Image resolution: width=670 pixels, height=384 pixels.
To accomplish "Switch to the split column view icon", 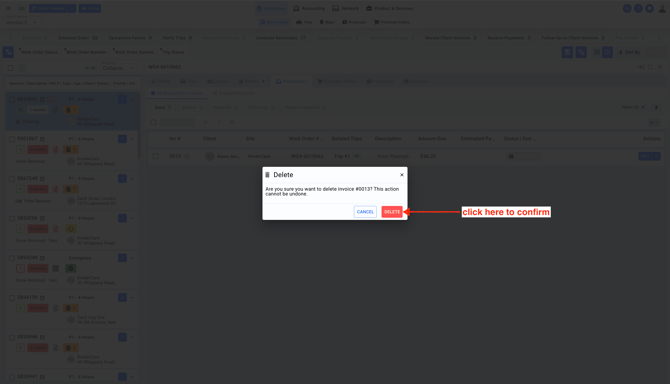I will coord(597,52).
